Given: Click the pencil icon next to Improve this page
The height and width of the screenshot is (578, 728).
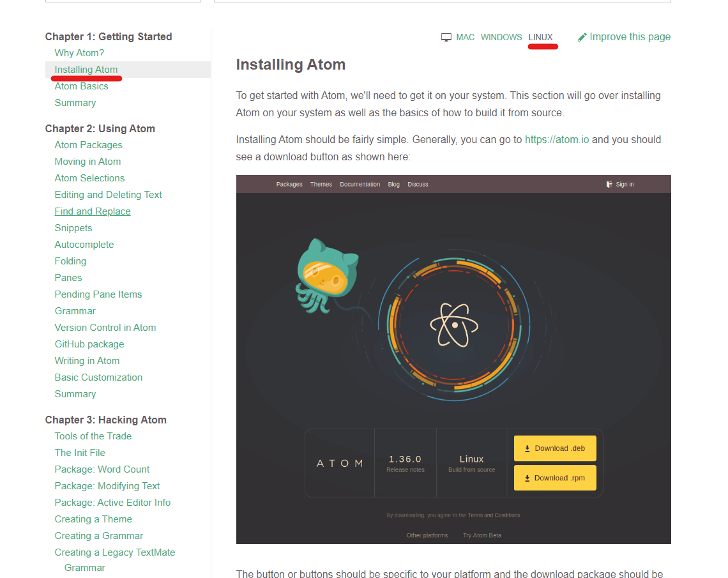Looking at the screenshot, I should coord(582,36).
